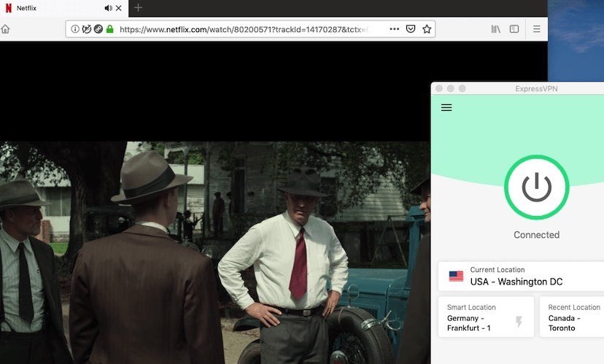This screenshot has height=364, width=604.
Task: Click the smart location lightning bolt icon
Action: click(519, 321)
